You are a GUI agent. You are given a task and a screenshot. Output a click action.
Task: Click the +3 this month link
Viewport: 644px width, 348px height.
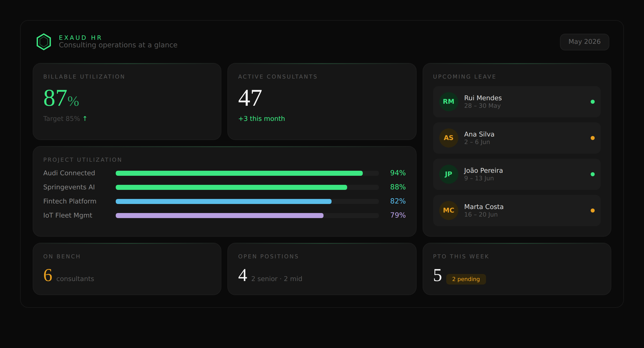point(262,119)
